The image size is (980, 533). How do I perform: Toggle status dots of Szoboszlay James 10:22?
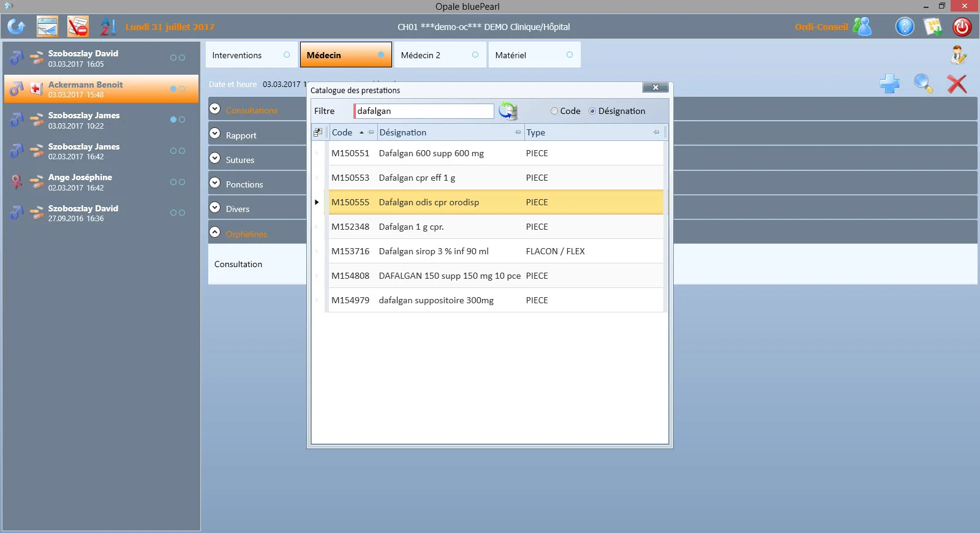coord(178,119)
